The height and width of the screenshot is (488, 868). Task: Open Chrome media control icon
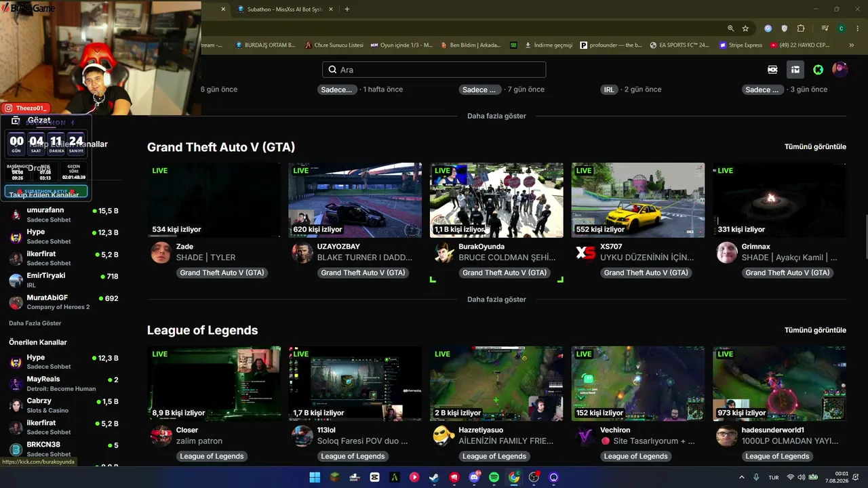click(825, 28)
